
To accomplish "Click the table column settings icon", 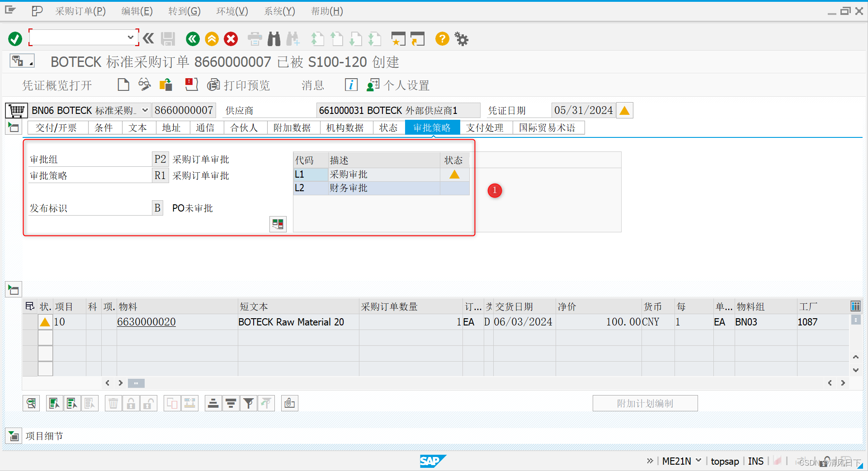I will point(855,306).
